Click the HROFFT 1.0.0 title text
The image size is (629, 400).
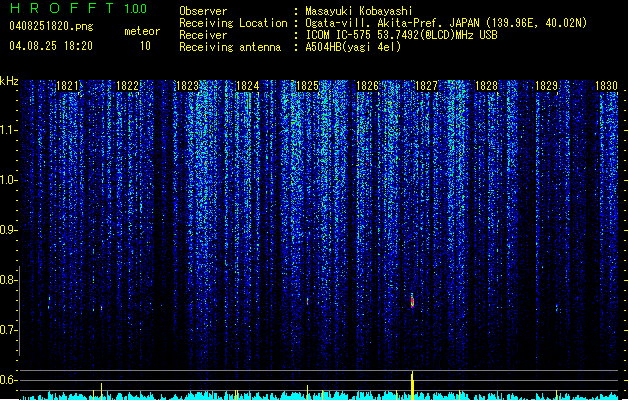click(x=79, y=8)
